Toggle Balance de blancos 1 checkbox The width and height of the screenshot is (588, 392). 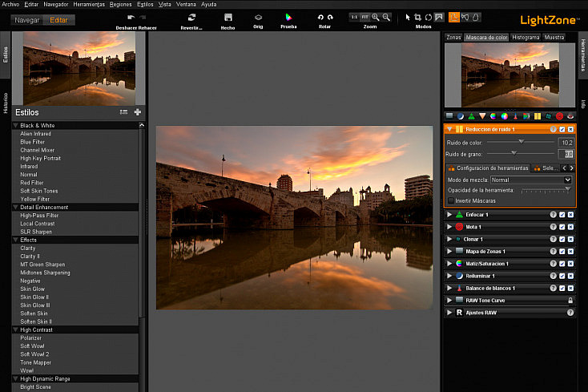point(562,288)
